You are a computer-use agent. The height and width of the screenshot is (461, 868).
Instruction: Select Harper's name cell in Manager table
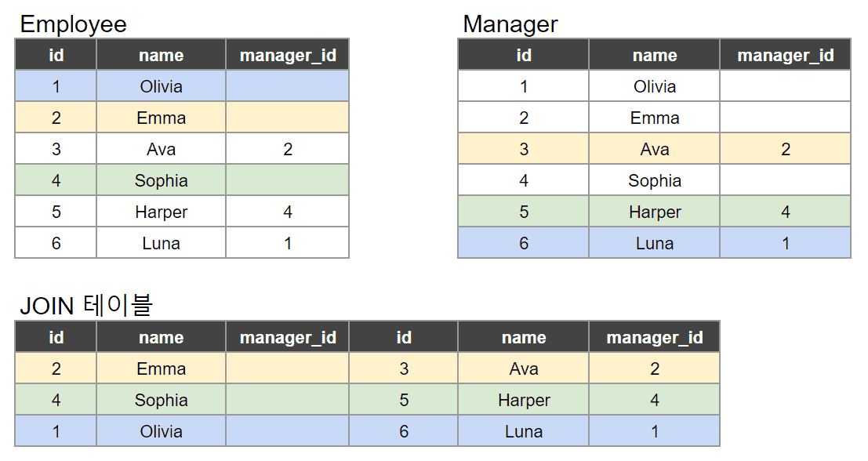[654, 212]
